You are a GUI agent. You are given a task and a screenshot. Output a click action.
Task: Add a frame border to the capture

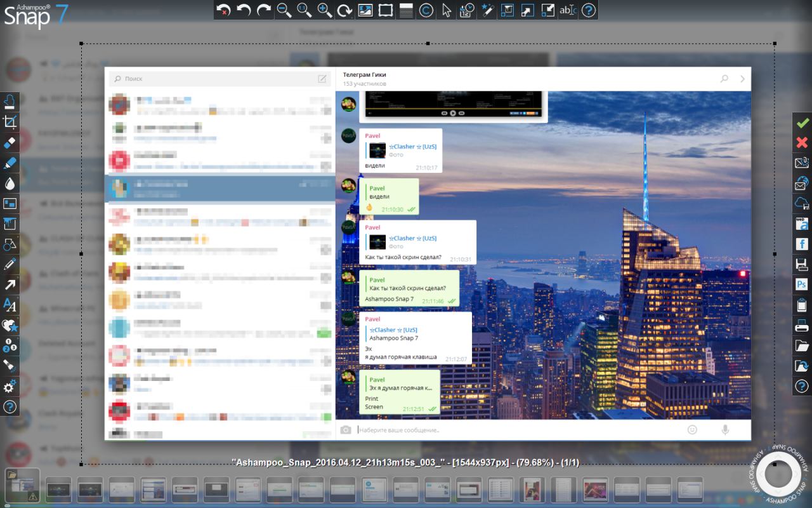tap(386, 10)
